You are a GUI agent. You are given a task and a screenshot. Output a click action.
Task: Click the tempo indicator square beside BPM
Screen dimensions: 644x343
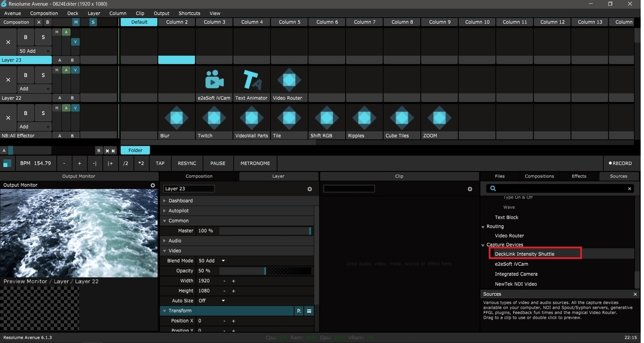click(7, 163)
